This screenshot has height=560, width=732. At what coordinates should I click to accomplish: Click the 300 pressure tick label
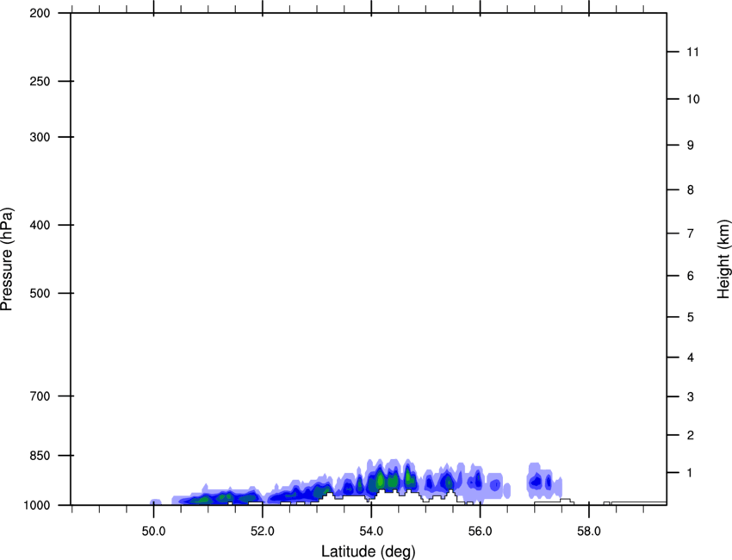pos(40,137)
